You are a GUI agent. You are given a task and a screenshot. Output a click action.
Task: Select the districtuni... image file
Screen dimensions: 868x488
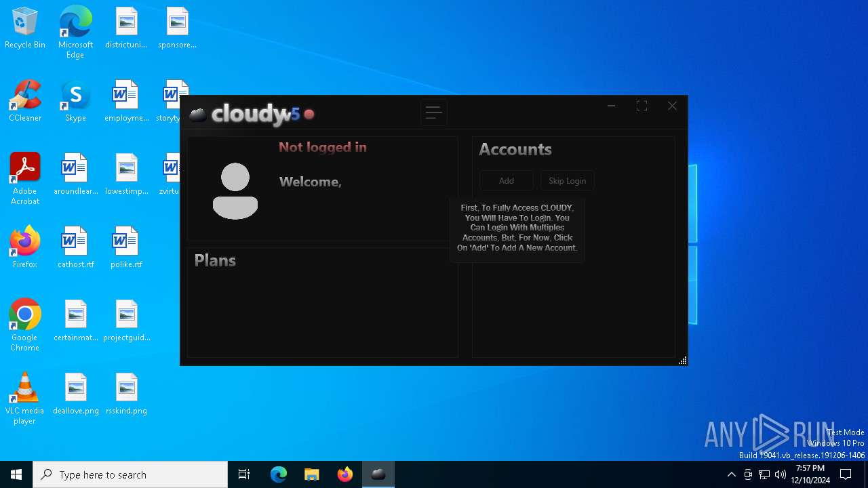pyautogui.click(x=126, y=28)
